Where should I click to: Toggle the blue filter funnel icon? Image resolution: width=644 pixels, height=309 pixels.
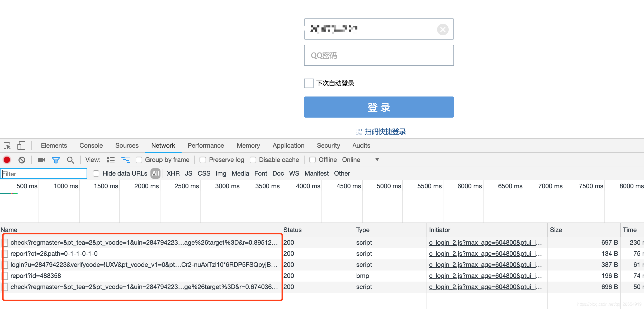click(56, 160)
